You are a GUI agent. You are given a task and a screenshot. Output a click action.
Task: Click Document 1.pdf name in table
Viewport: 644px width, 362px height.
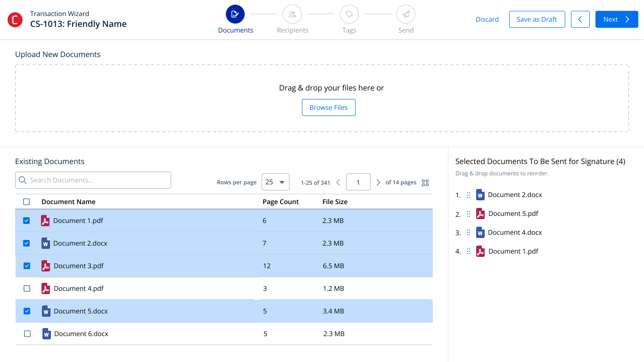[x=78, y=221]
